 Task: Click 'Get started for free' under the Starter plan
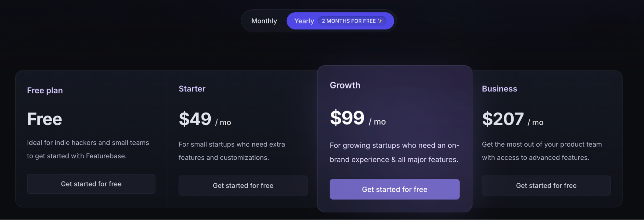[243, 186]
